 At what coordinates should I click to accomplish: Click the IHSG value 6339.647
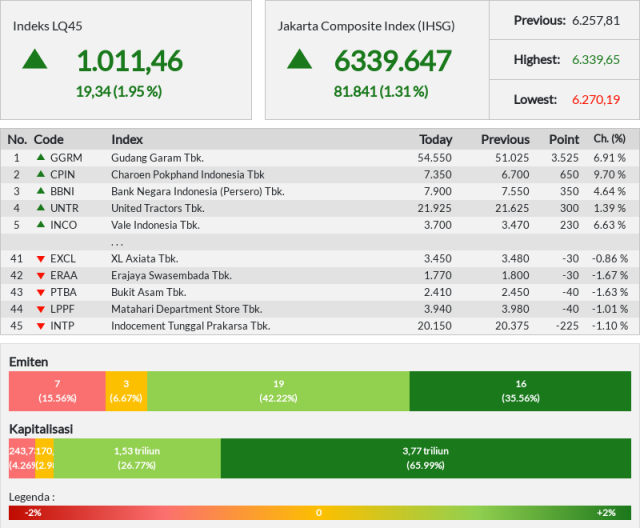[x=393, y=61]
